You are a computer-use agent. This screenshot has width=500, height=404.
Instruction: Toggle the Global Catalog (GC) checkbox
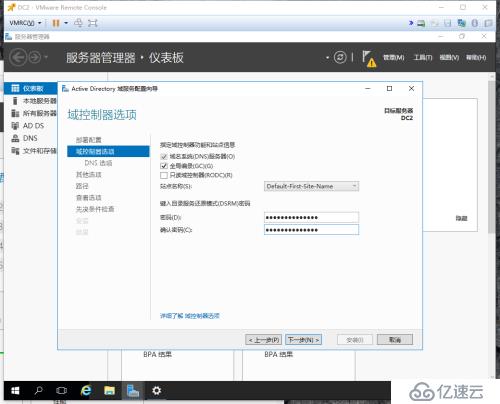[164, 166]
